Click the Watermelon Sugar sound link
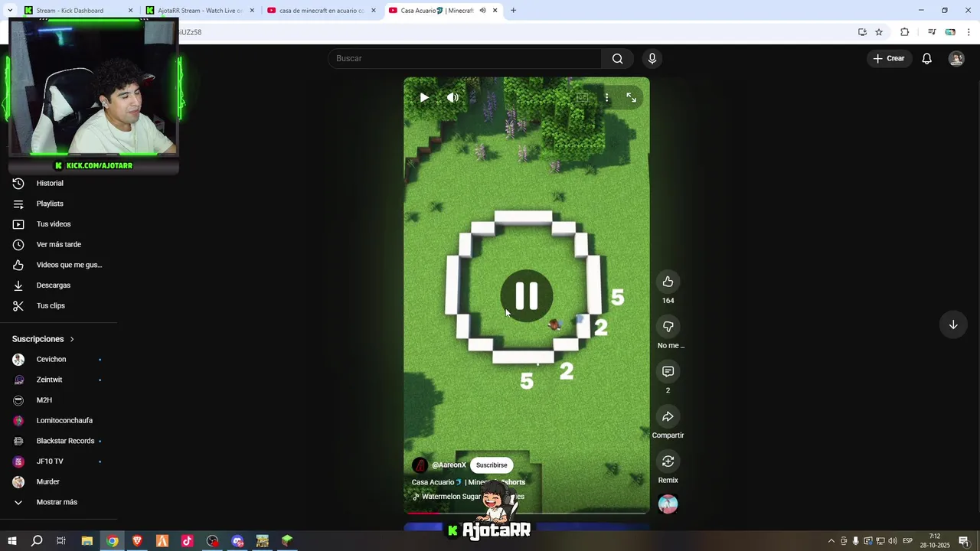This screenshot has width=980, height=551. click(x=468, y=497)
